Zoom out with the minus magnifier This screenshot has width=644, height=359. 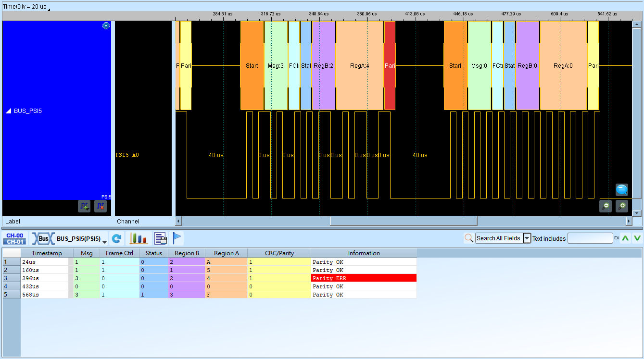pyautogui.click(x=606, y=206)
